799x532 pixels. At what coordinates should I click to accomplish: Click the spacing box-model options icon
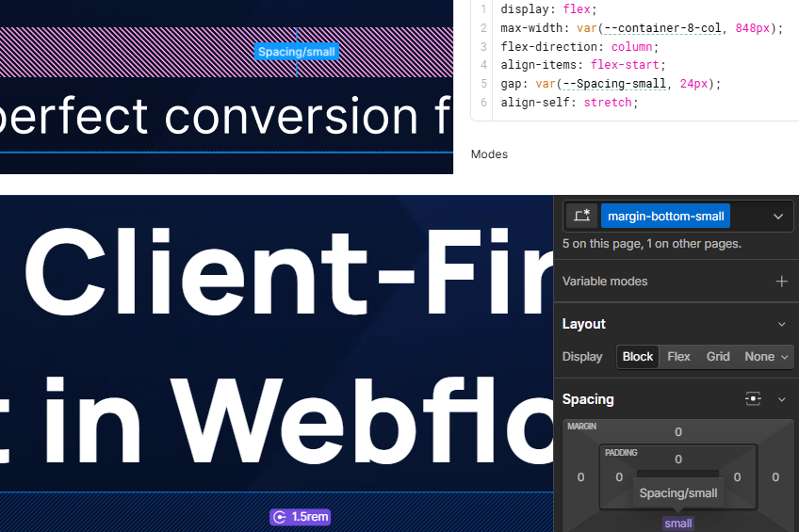pyautogui.click(x=753, y=398)
